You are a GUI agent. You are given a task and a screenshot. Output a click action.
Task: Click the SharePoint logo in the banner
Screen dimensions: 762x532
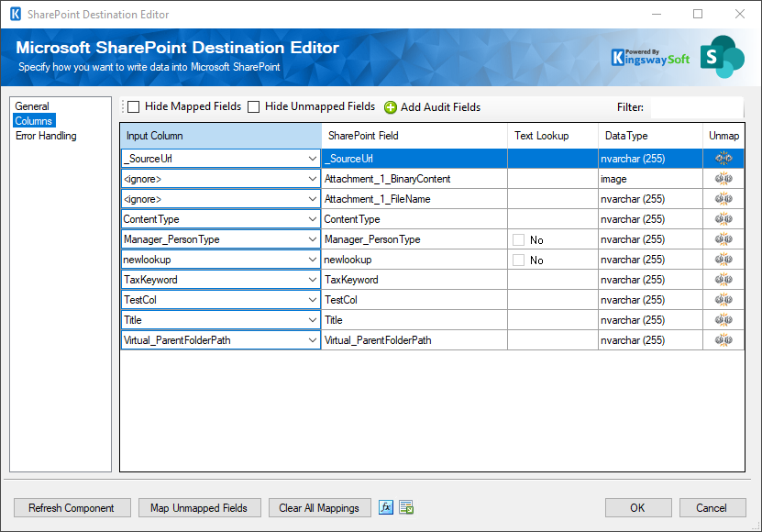(x=723, y=57)
